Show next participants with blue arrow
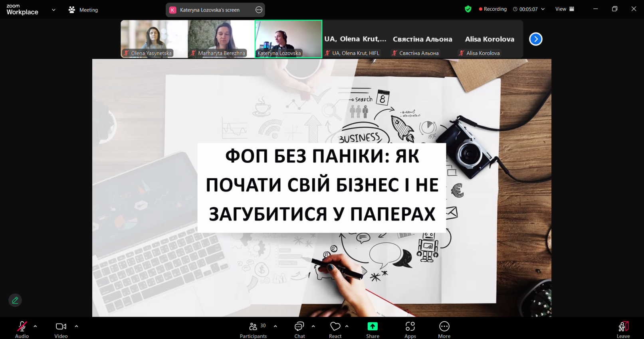644x339 pixels. point(535,39)
